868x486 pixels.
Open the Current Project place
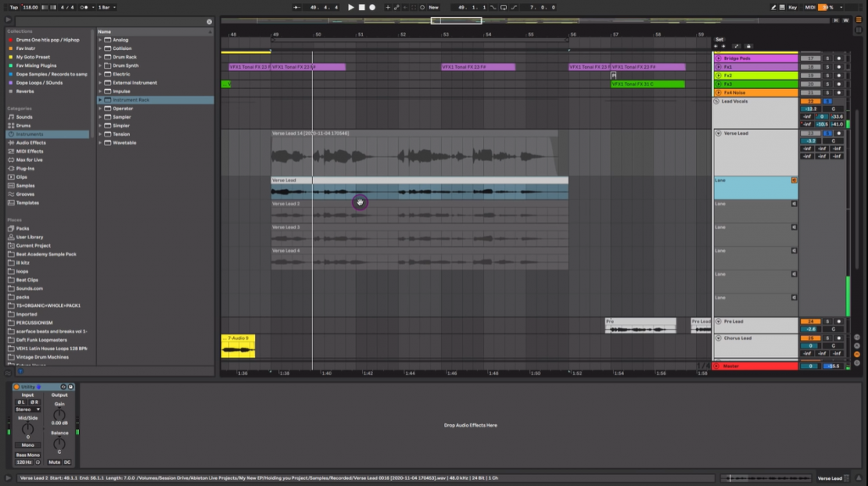pos(33,245)
